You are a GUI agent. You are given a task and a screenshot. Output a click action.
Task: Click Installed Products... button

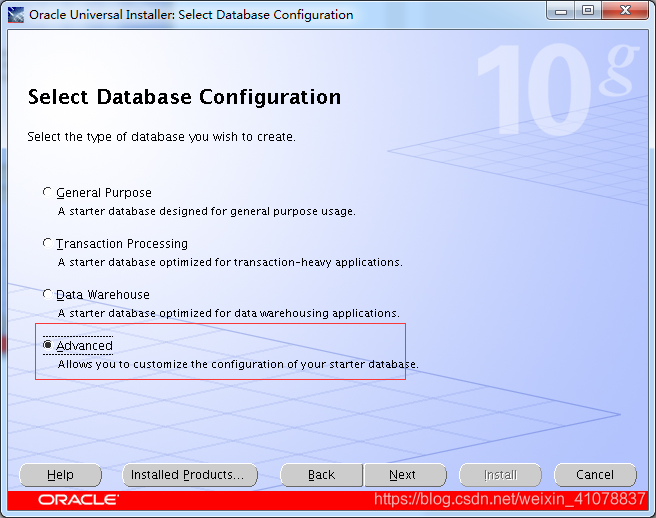coord(190,475)
